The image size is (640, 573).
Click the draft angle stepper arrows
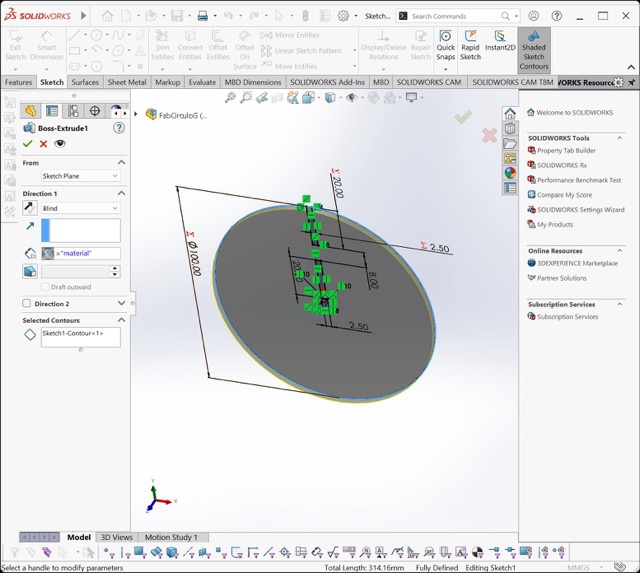click(x=115, y=271)
